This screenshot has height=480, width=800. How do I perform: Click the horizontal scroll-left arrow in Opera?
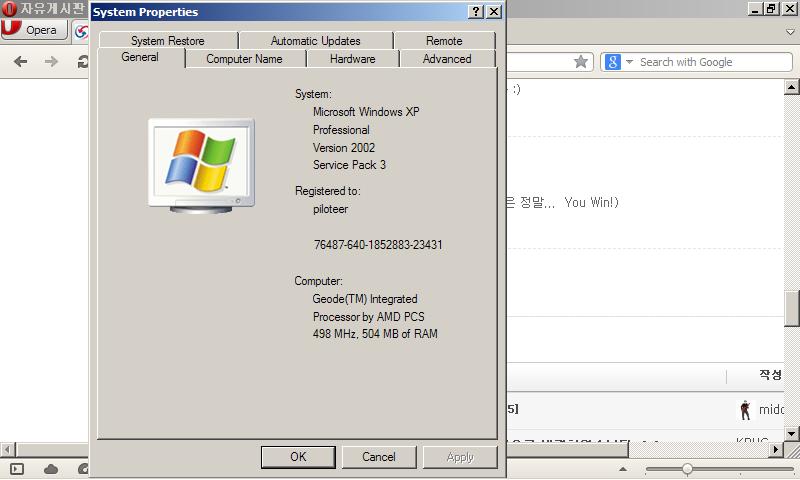click(x=7, y=450)
